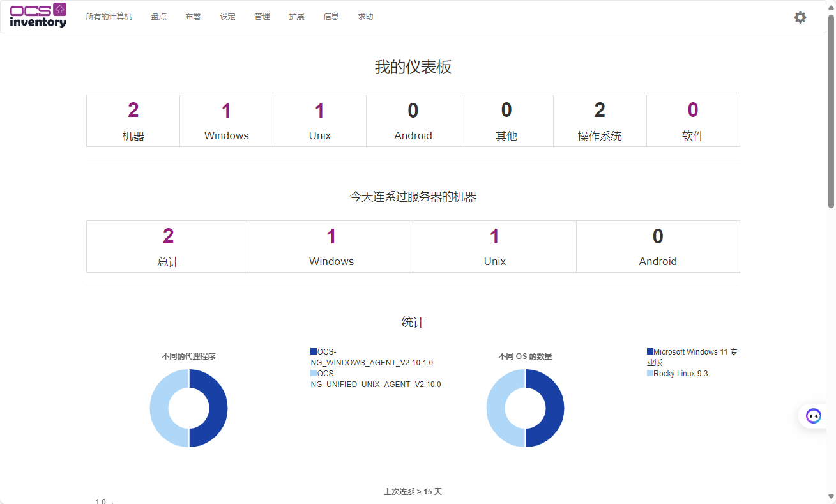Click the 操作系统 count of 2
Screen dimensions: 836x504
point(600,111)
